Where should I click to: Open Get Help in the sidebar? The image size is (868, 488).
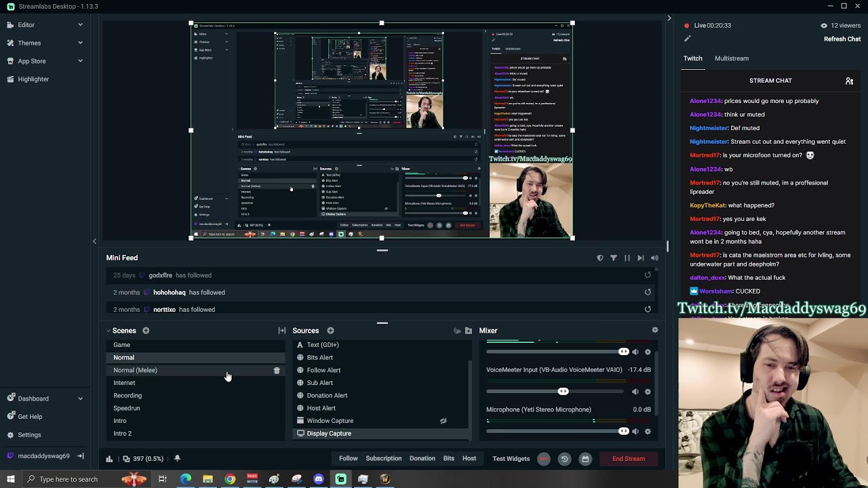[x=30, y=417]
